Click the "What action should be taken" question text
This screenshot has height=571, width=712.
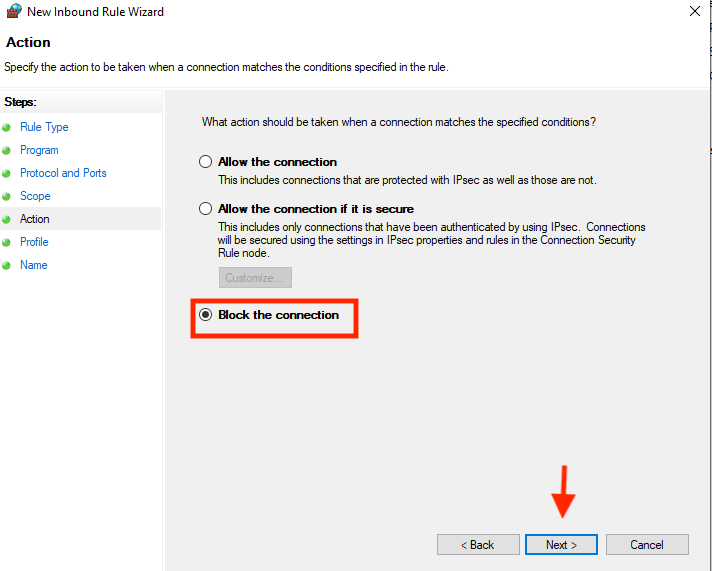[x=399, y=122]
